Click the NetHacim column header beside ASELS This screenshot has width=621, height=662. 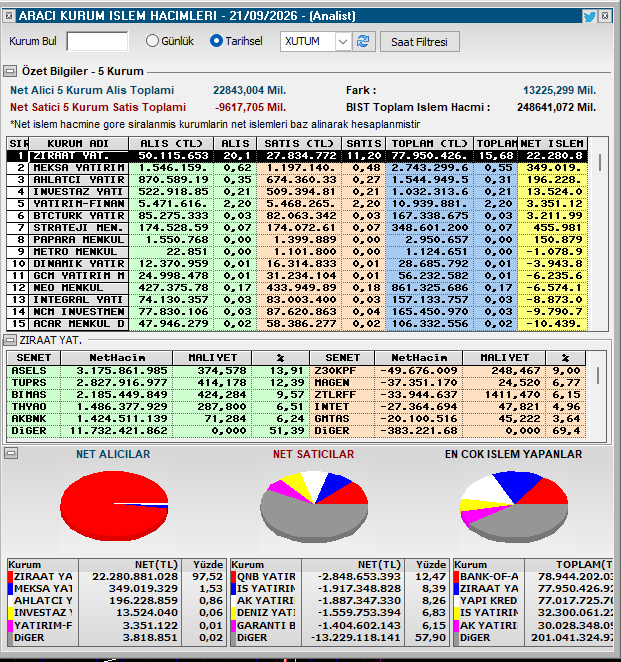coord(117,358)
